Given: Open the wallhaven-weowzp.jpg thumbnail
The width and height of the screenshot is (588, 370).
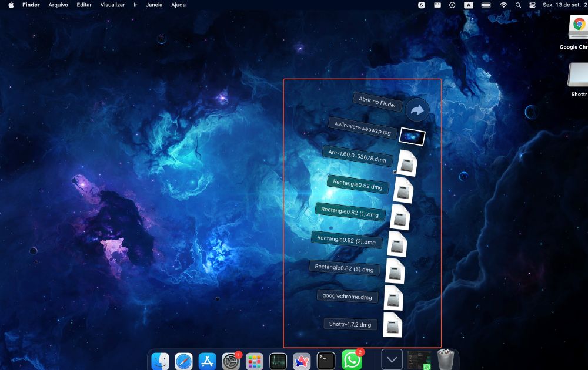Looking at the screenshot, I should tap(412, 136).
